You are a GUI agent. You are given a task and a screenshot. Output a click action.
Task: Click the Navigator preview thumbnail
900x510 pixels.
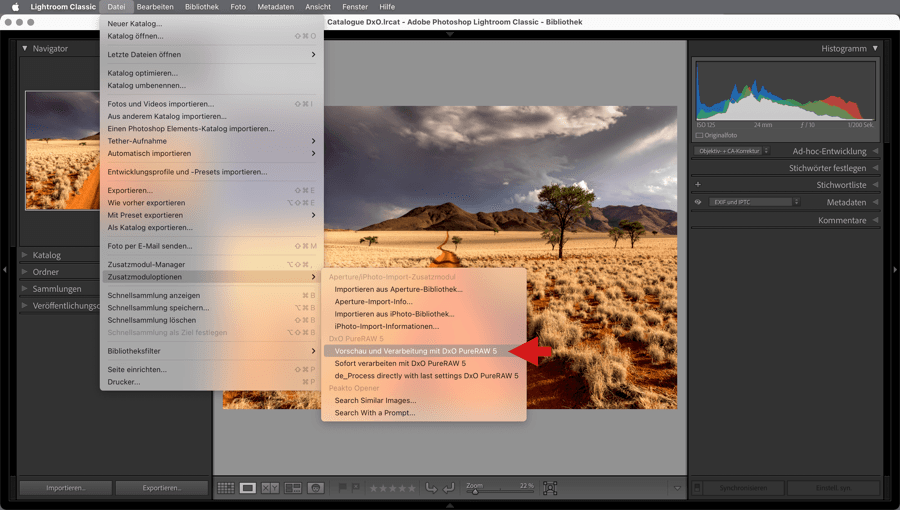pos(62,150)
